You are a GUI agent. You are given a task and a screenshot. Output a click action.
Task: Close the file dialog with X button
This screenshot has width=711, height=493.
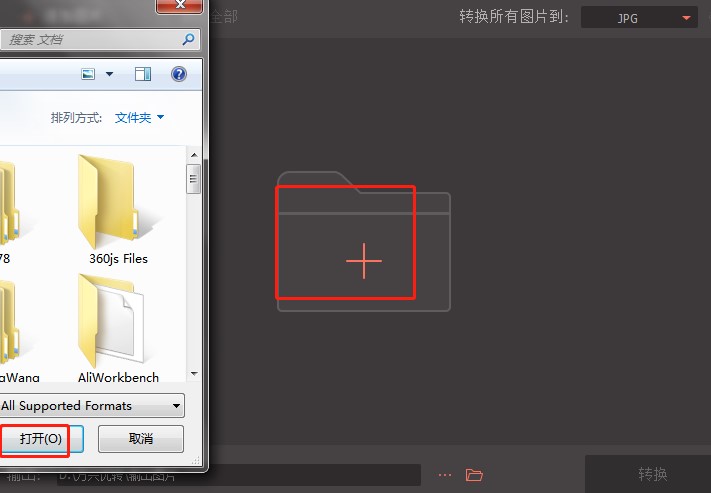pos(179,5)
